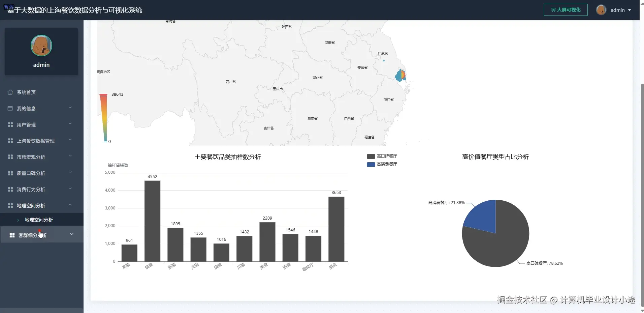Open the 消费行为分析 menu item
This screenshot has height=313, width=644.
tap(42, 189)
